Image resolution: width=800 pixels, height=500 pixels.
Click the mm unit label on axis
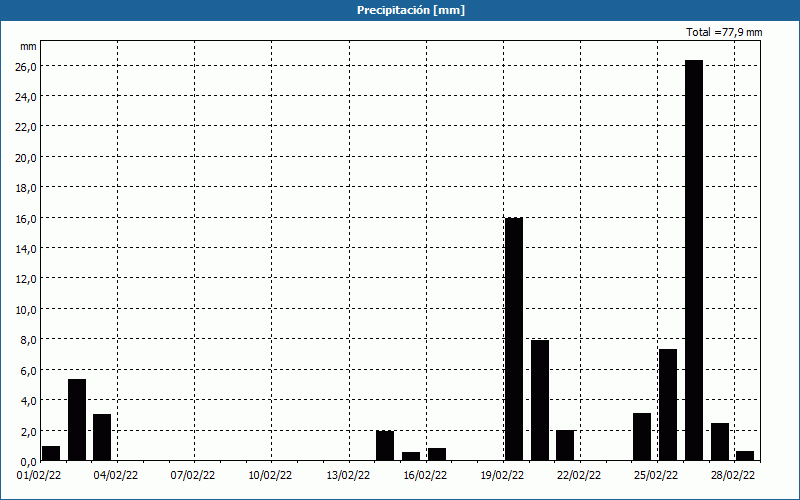[28, 46]
